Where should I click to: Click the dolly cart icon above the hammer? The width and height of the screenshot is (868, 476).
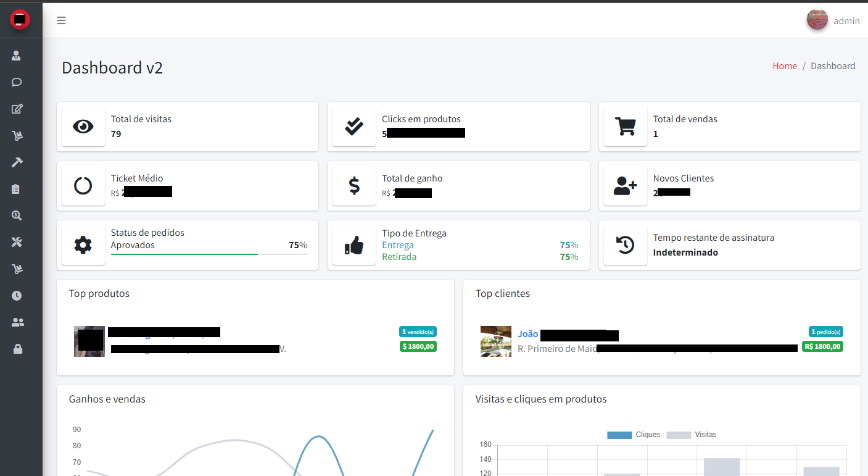(17, 136)
